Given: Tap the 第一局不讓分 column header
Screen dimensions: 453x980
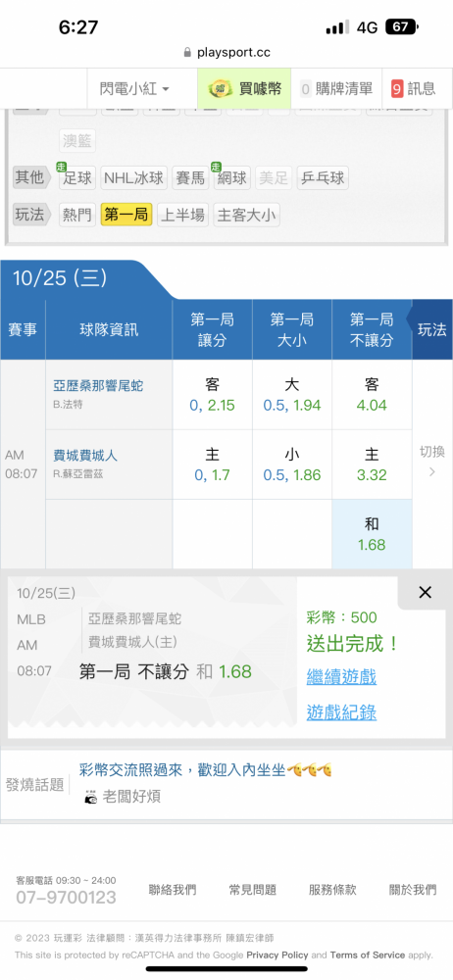Looking at the screenshot, I should pyautogui.click(x=372, y=330).
